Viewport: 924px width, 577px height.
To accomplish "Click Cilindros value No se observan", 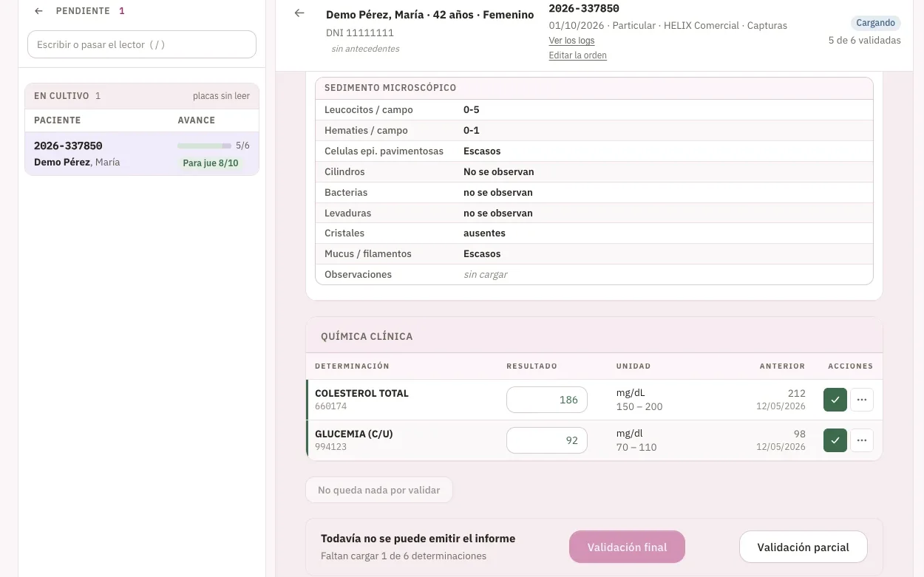I will [x=498, y=171].
